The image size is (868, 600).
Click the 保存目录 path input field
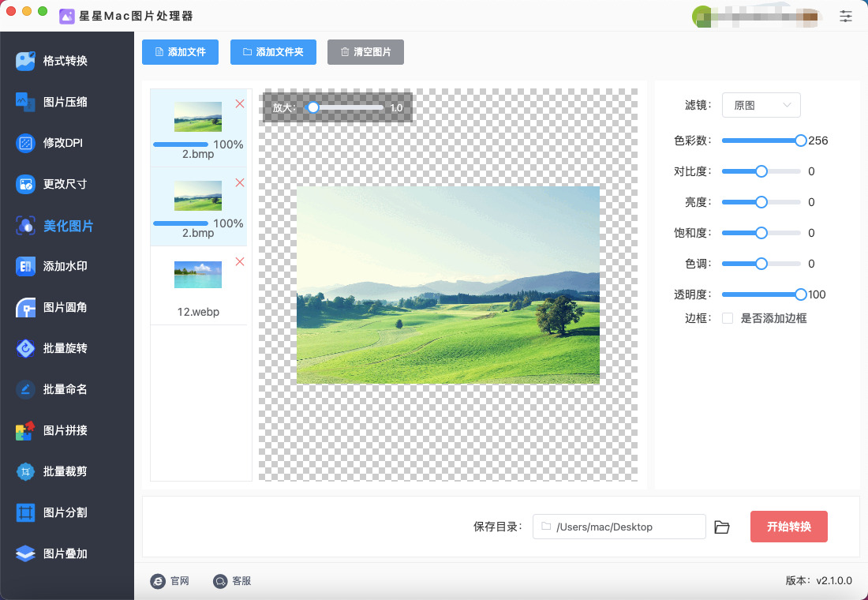click(x=619, y=527)
